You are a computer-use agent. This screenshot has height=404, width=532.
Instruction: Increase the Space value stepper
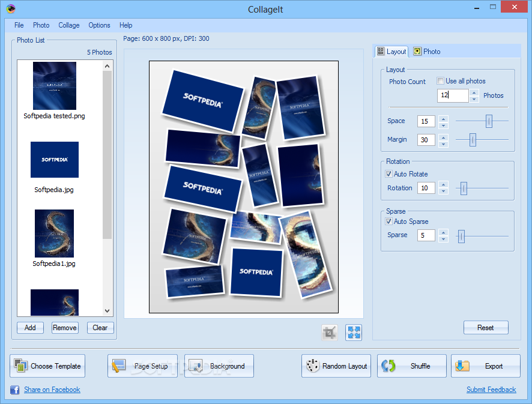coord(444,118)
